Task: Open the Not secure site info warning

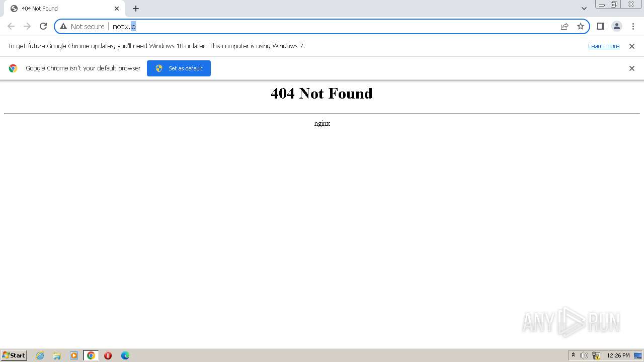Action: 83,26
